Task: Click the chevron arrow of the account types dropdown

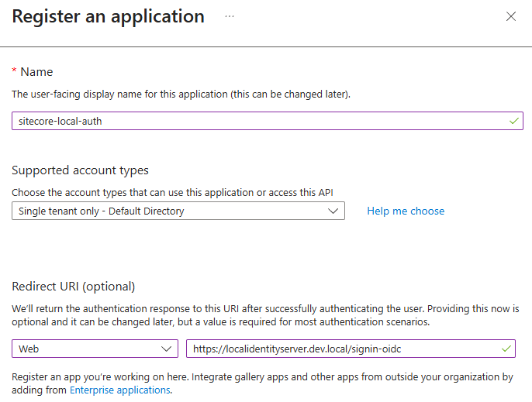Action: click(333, 211)
